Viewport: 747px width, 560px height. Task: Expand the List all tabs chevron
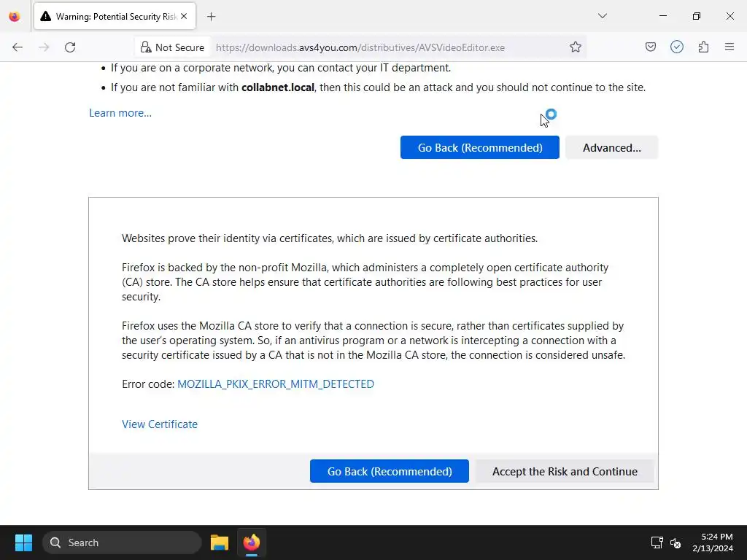[602, 16]
